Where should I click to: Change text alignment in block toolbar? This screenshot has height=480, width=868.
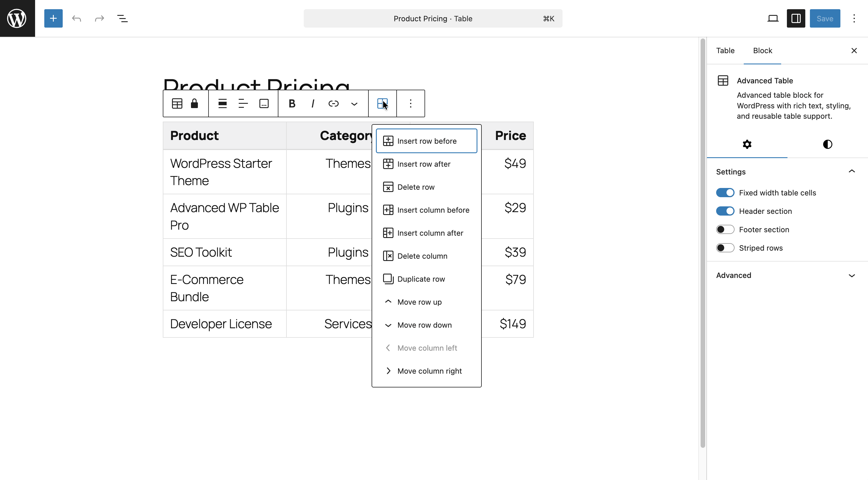pyautogui.click(x=243, y=103)
